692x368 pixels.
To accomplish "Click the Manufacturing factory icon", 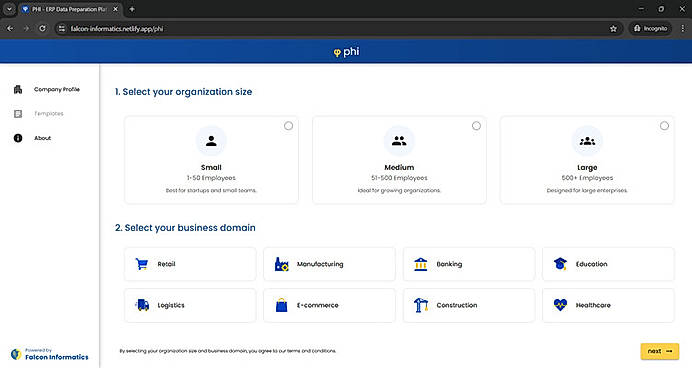I will 282,264.
